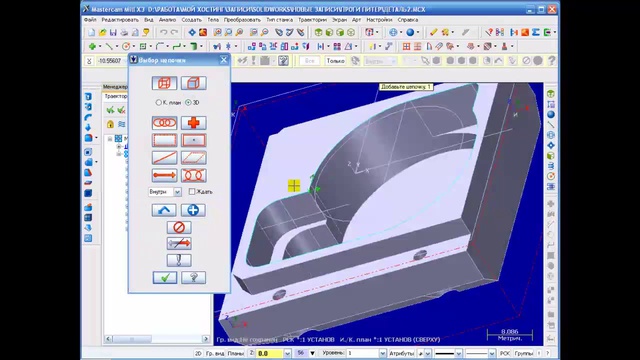Click the Undo toolbar icon
The height and width of the screenshot is (360, 640).
[163, 32]
